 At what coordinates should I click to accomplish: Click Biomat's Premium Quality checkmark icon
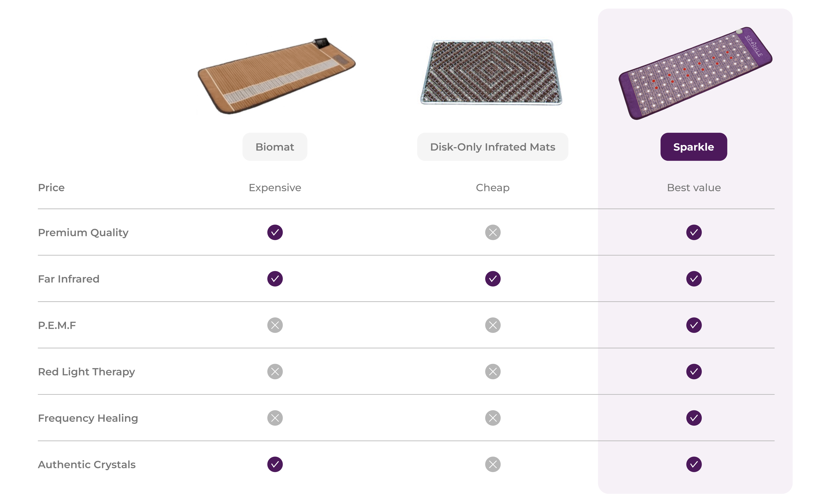tap(275, 232)
